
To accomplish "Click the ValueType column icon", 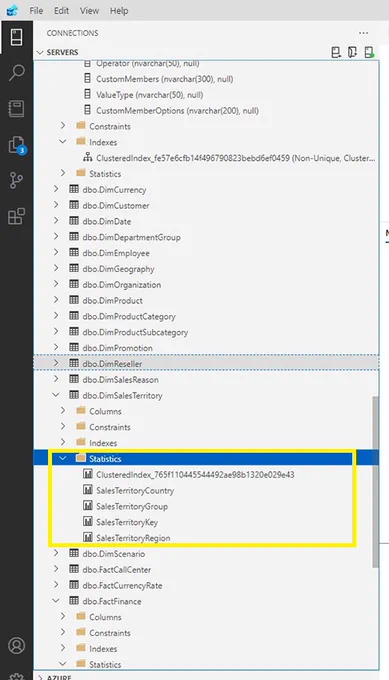I will pyautogui.click(x=88, y=94).
